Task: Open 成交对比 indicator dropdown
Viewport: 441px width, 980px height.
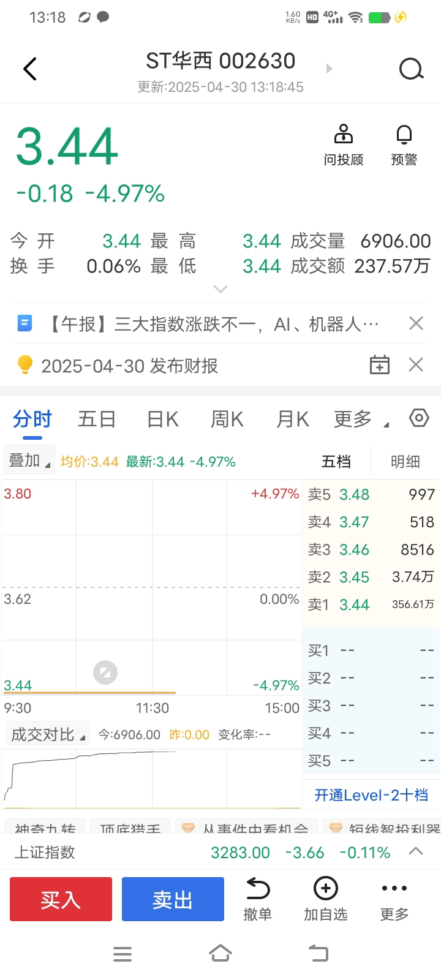Action: point(48,734)
